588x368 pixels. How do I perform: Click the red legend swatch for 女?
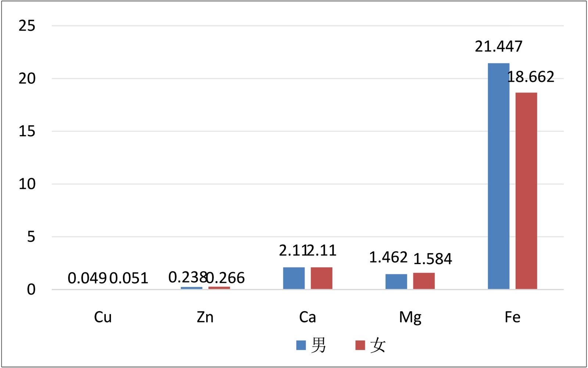click(360, 345)
